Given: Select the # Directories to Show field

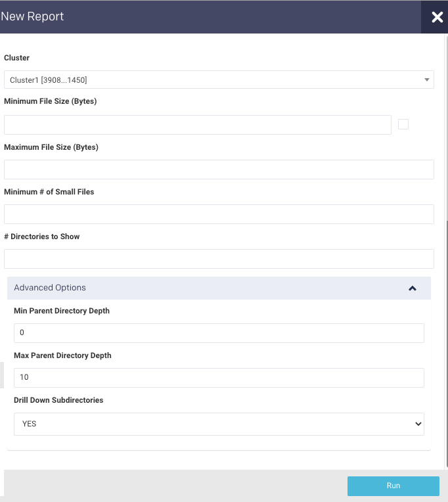Looking at the screenshot, I should click(x=219, y=259).
